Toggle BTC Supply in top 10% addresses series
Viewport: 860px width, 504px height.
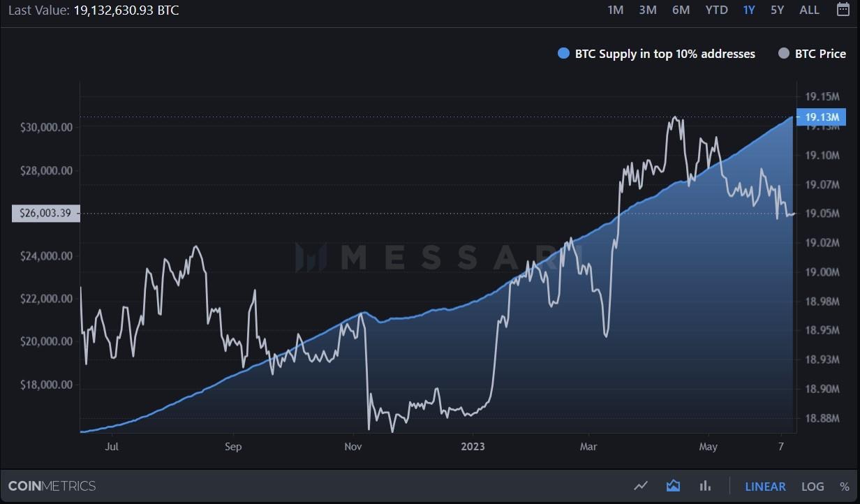pyautogui.click(x=656, y=54)
